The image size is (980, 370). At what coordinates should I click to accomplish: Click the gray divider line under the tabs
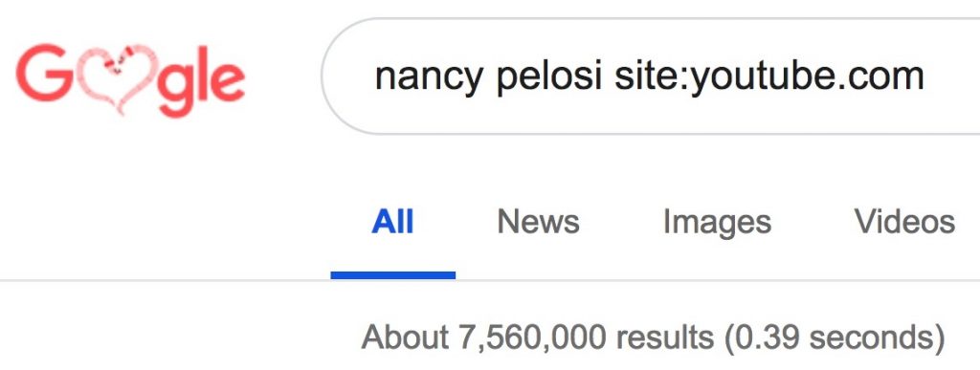click(x=490, y=280)
